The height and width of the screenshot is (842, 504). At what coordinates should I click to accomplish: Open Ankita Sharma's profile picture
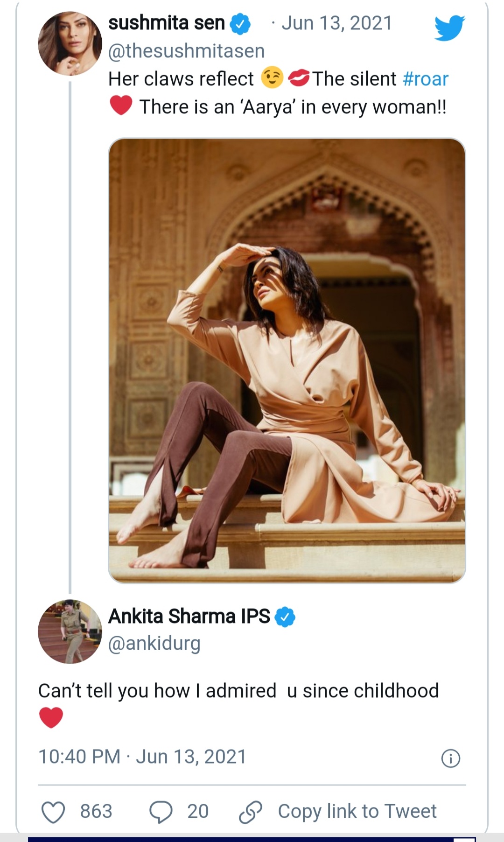pyautogui.click(x=70, y=631)
